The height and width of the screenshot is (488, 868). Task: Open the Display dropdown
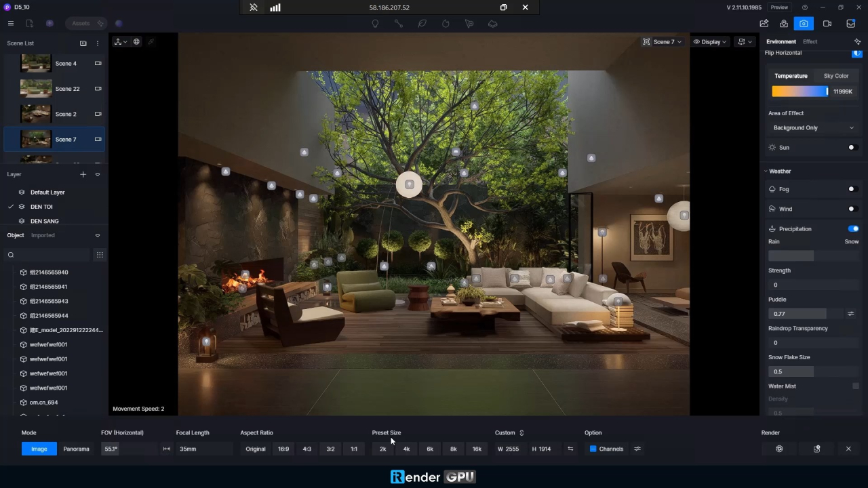[x=710, y=42]
